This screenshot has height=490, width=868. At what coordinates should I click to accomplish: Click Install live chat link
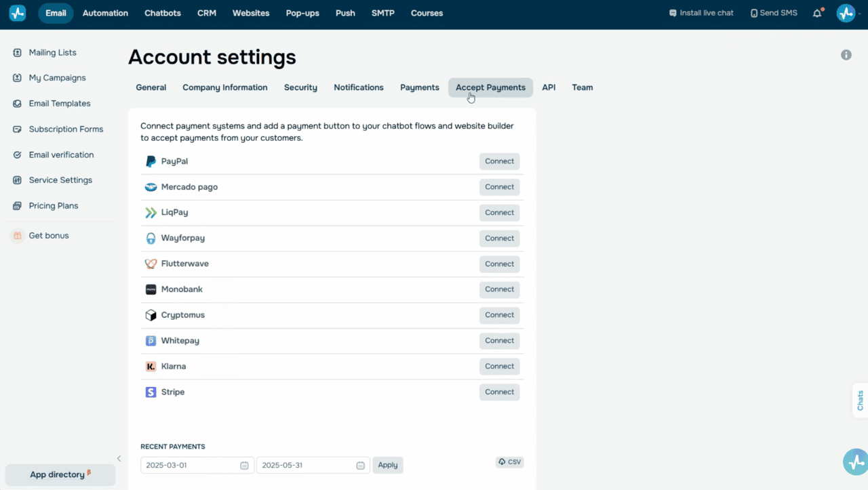coord(701,13)
